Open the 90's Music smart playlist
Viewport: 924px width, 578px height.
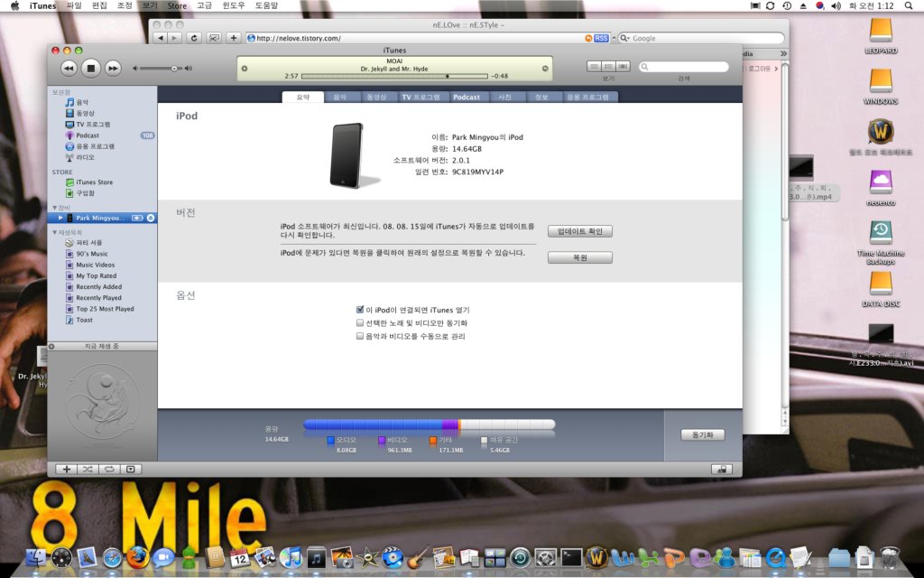86,254
